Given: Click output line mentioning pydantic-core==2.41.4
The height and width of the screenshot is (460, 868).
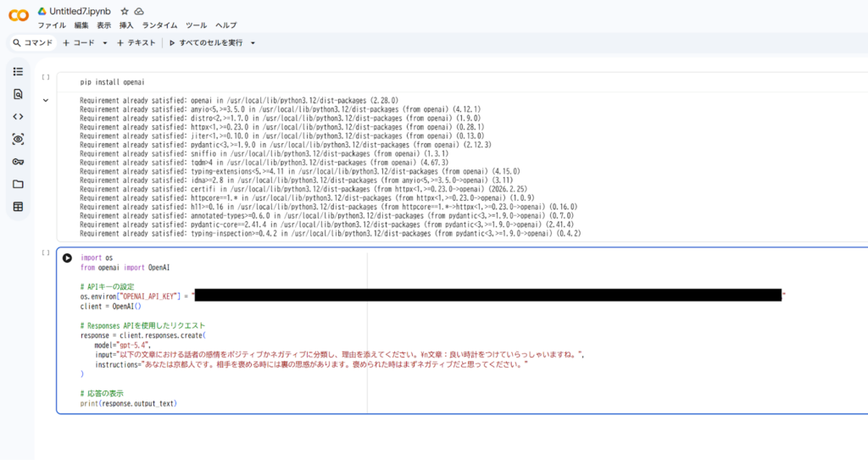Looking at the screenshot, I should [326, 224].
